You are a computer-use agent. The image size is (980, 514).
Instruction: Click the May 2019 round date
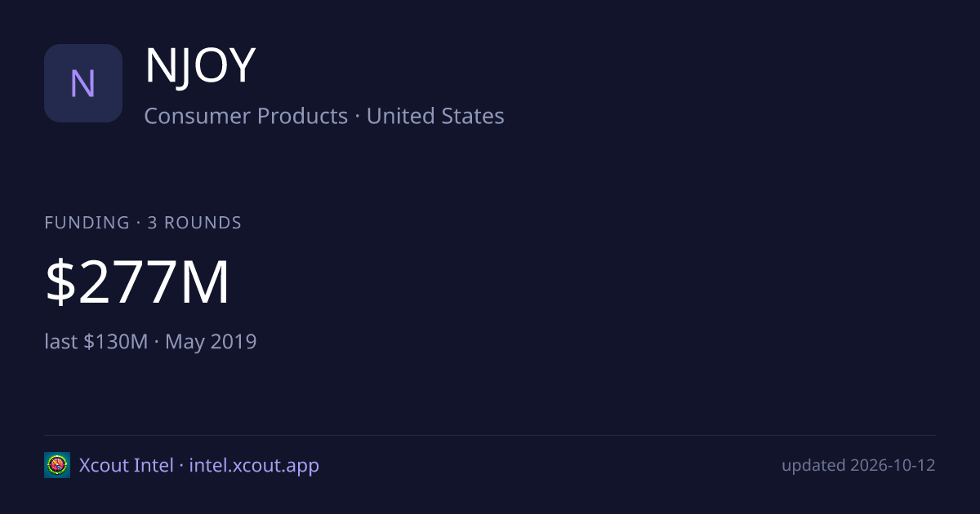pyautogui.click(x=211, y=341)
